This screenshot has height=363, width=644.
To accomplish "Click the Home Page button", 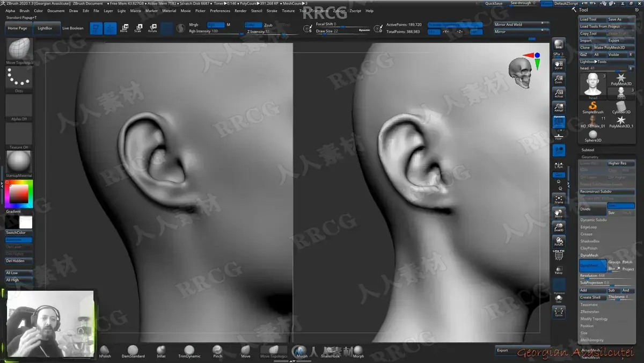I will (18, 28).
